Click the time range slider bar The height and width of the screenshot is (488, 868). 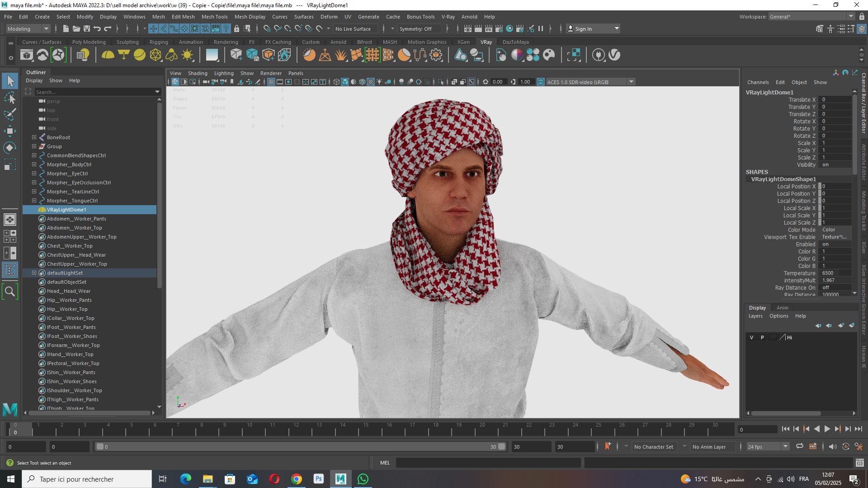[x=301, y=446]
